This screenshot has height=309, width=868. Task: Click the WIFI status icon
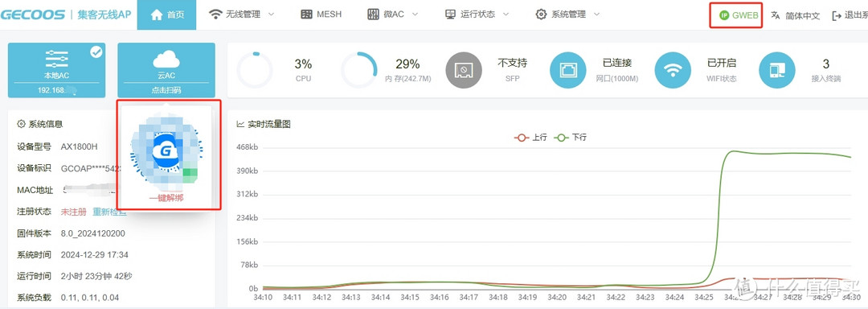[x=673, y=70]
